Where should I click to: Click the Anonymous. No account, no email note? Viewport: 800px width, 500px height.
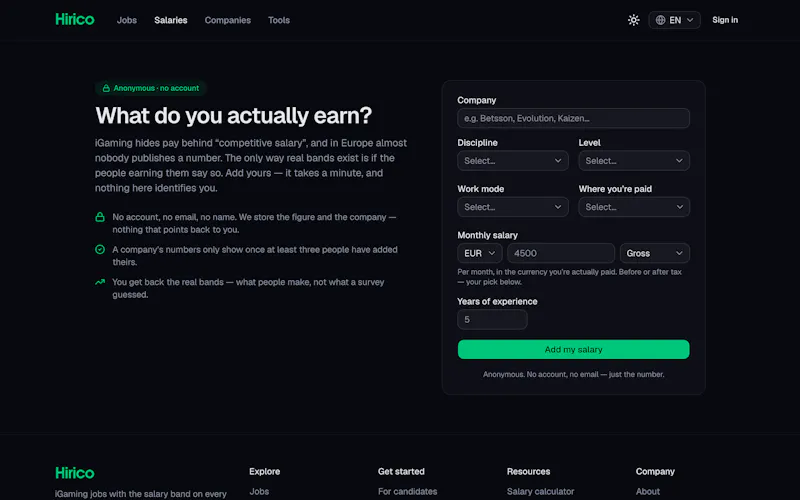573,374
